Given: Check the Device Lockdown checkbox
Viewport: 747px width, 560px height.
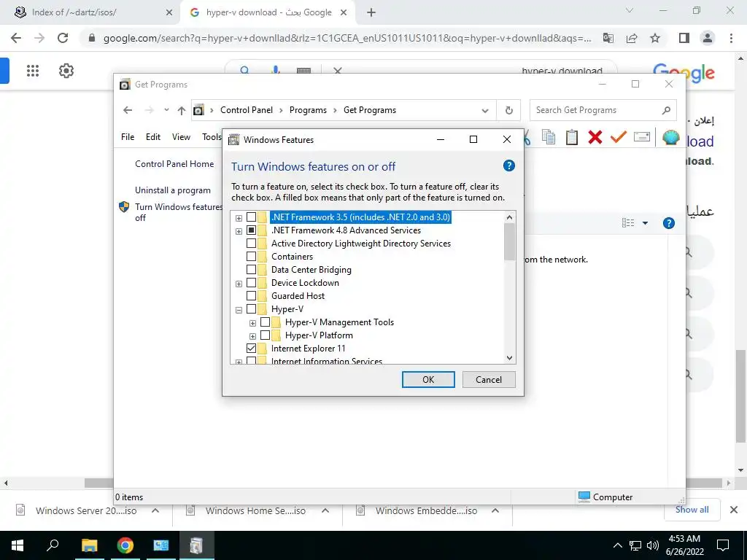Looking at the screenshot, I should tap(251, 283).
